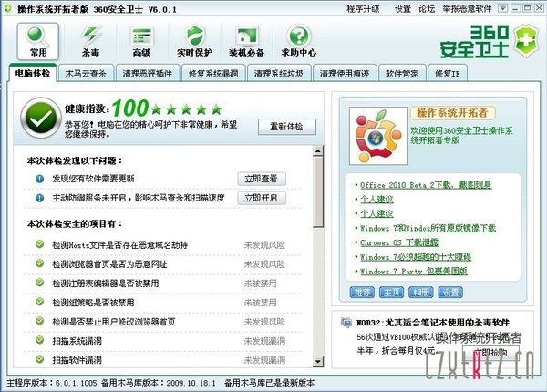The height and width of the screenshot is (392, 547).
Task: Open the title bar dropdown arrow menu
Action: pyautogui.click(x=502, y=8)
